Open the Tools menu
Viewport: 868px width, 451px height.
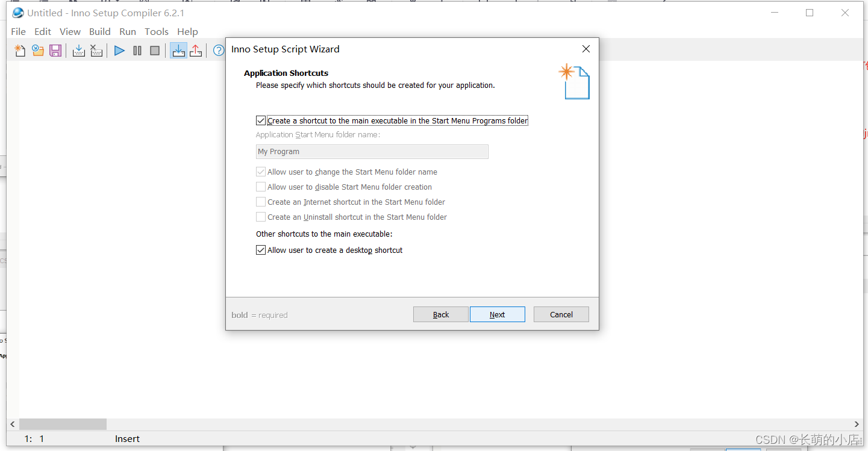(x=157, y=31)
